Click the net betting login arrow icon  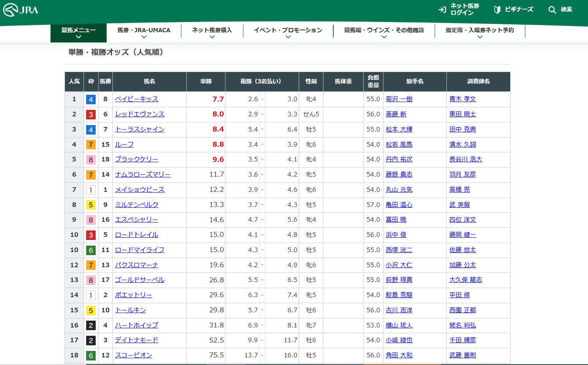(x=442, y=9)
